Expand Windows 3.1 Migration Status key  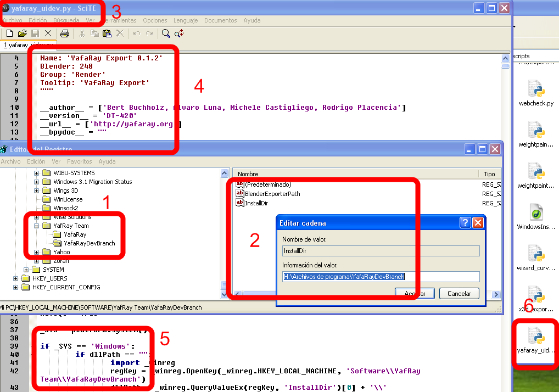coord(36,182)
